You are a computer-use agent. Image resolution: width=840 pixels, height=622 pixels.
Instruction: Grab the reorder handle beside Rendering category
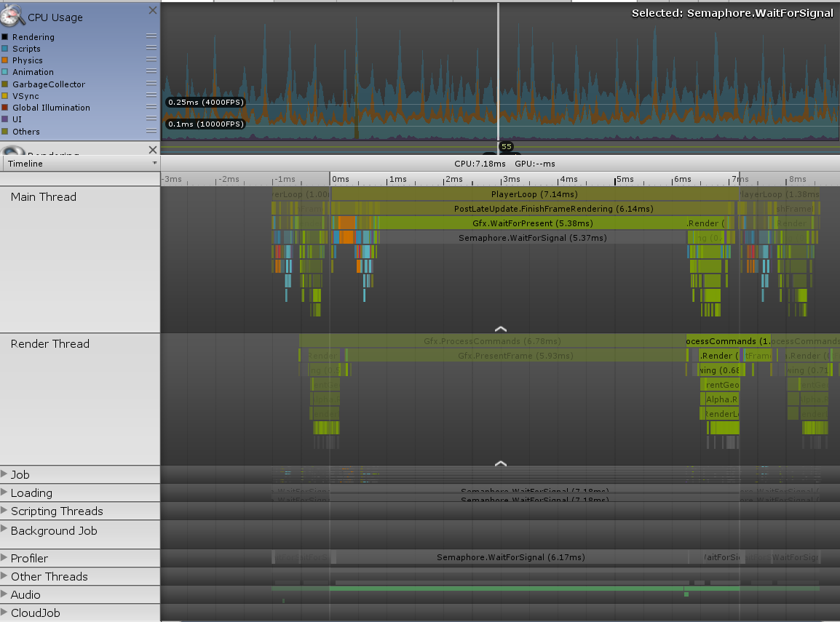click(151, 36)
